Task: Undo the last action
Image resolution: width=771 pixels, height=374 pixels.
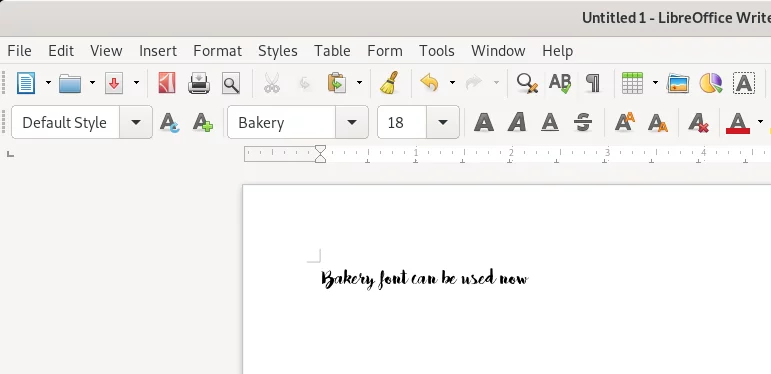Action: (x=429, y=83)
